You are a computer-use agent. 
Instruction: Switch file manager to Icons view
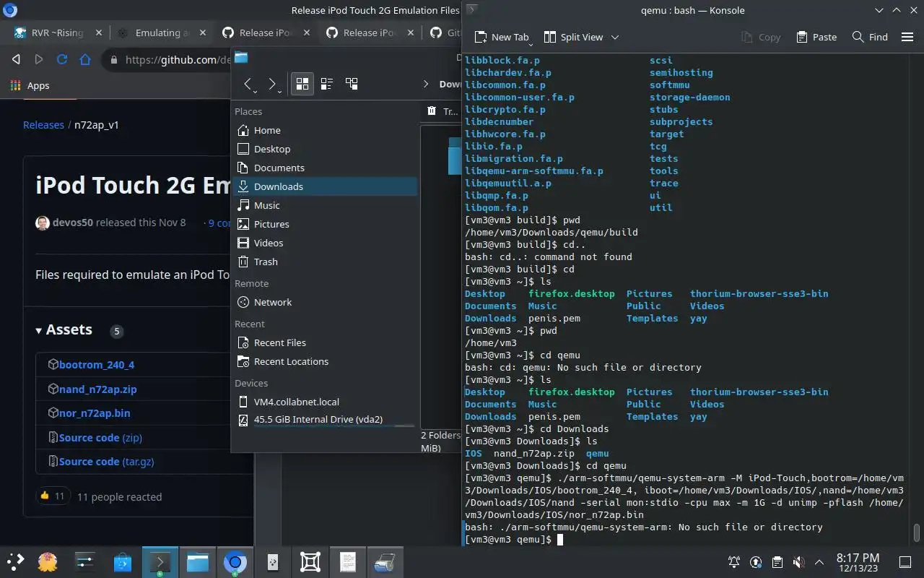coord(302,84)
